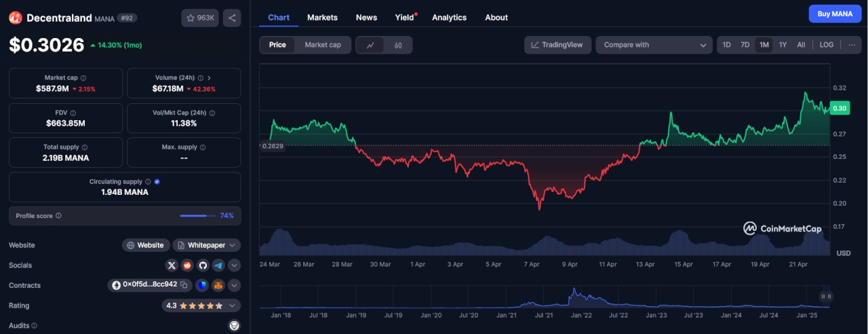Open the Compare with dropdown
868x334 pixels.
(x=654, y=45)
